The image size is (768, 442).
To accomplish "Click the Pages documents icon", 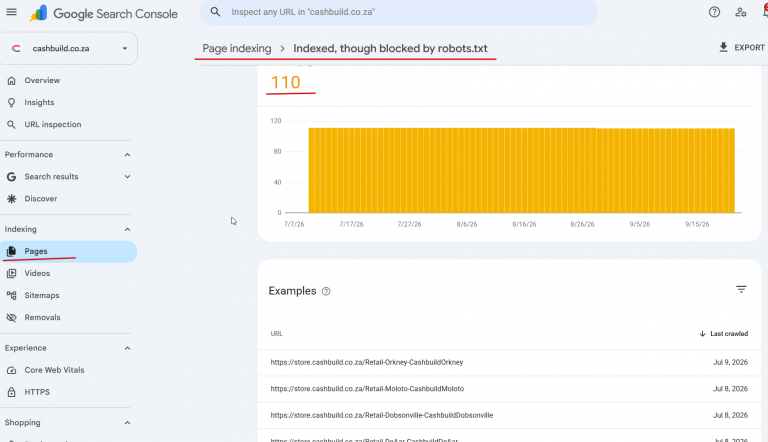I will [11, 251].
